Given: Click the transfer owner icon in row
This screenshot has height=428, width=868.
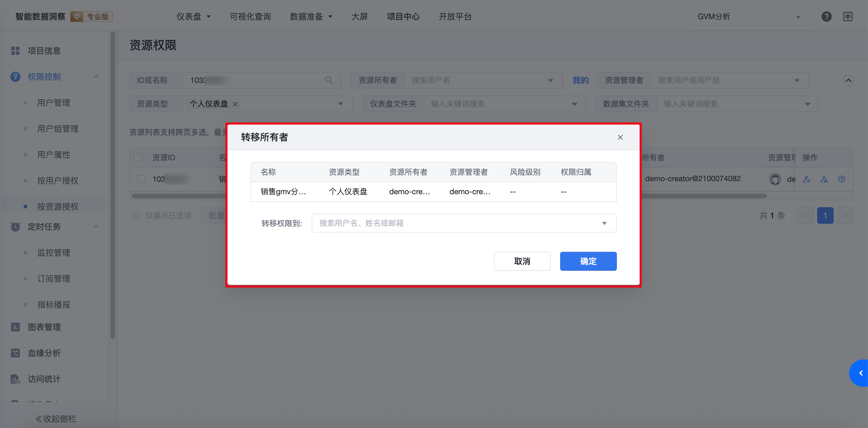Looking at the screenshot, I should click(x=806, y=179).
